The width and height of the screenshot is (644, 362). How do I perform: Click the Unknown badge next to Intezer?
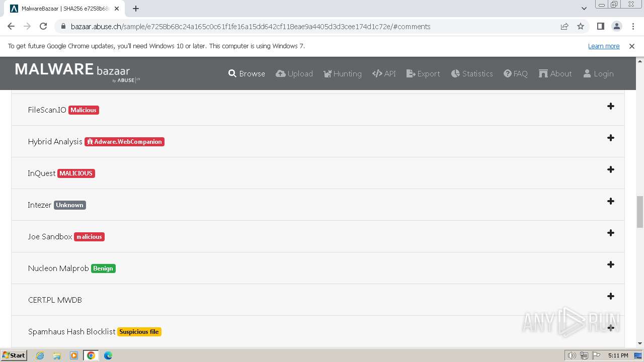coord(70,205)
